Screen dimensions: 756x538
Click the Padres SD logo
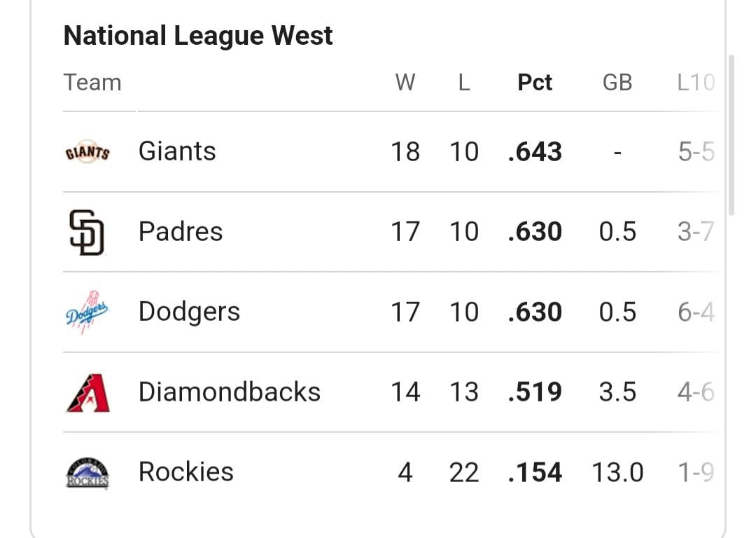coord(87,232)
